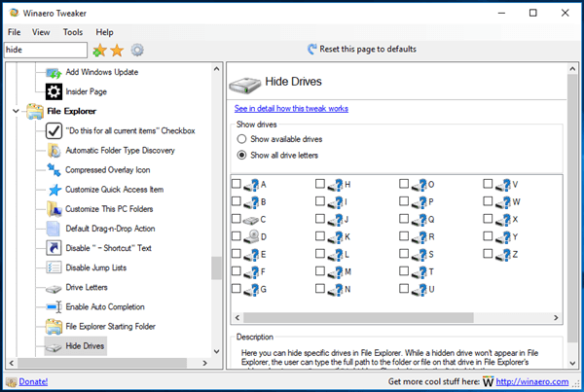Select 'Drive Letters' tree item

87,287
